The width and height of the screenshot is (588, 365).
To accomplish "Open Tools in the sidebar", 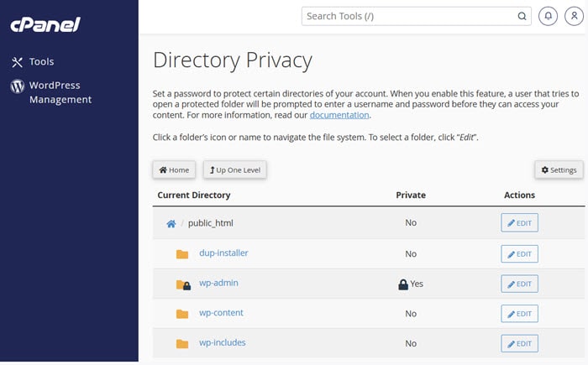I will [x=41, y=61].
